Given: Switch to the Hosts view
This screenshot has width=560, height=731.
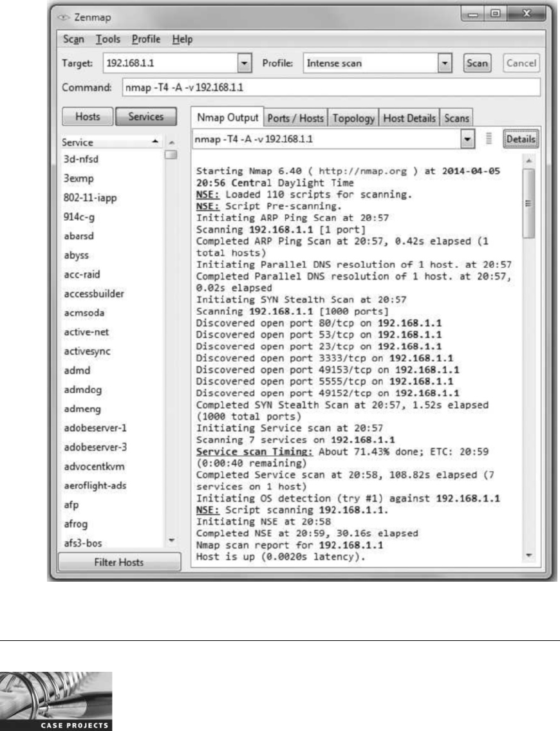Looking at the screenshot, I should 88,116.
